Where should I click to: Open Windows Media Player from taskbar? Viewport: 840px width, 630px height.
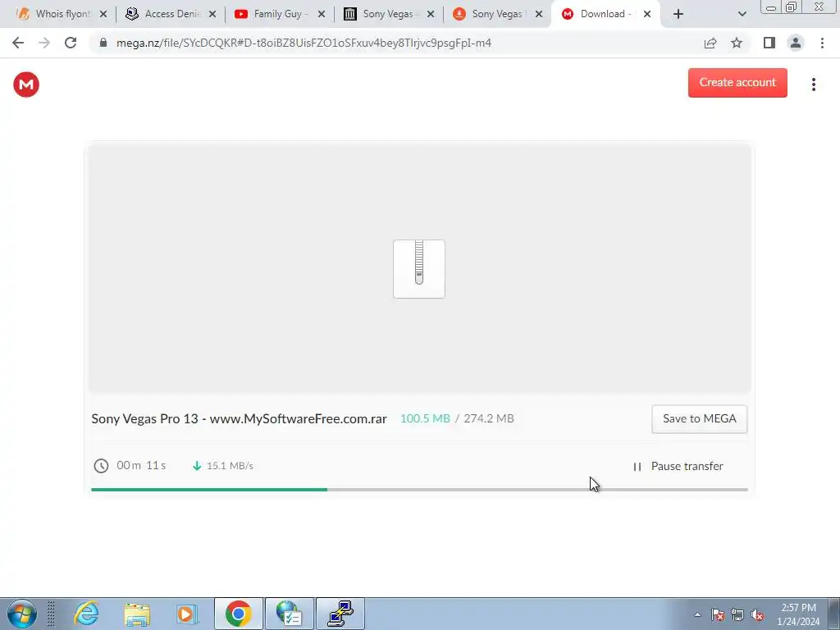tap(188, 614)
